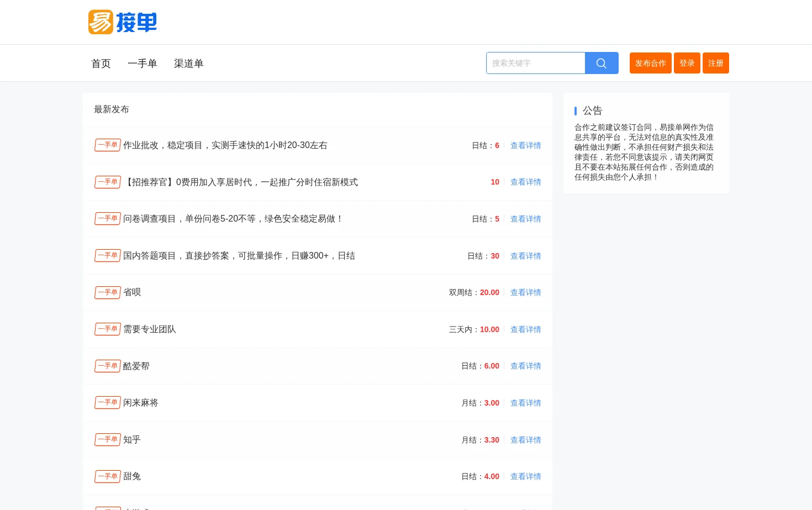Open 查看详情 for 知乎 listing
This screenshot has height=510, width=812.
526,440
